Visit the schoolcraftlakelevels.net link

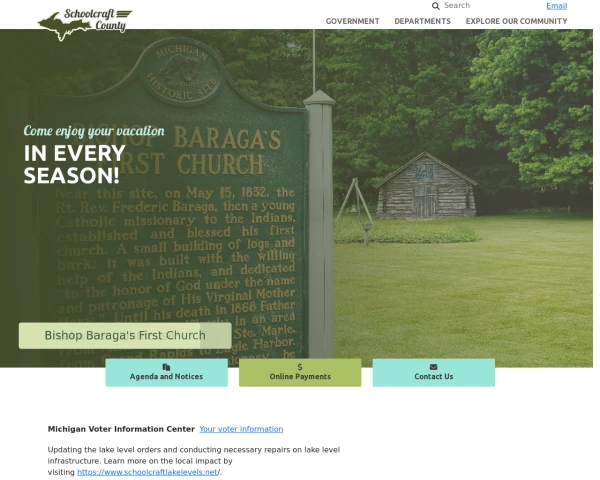tap(147, 472)
